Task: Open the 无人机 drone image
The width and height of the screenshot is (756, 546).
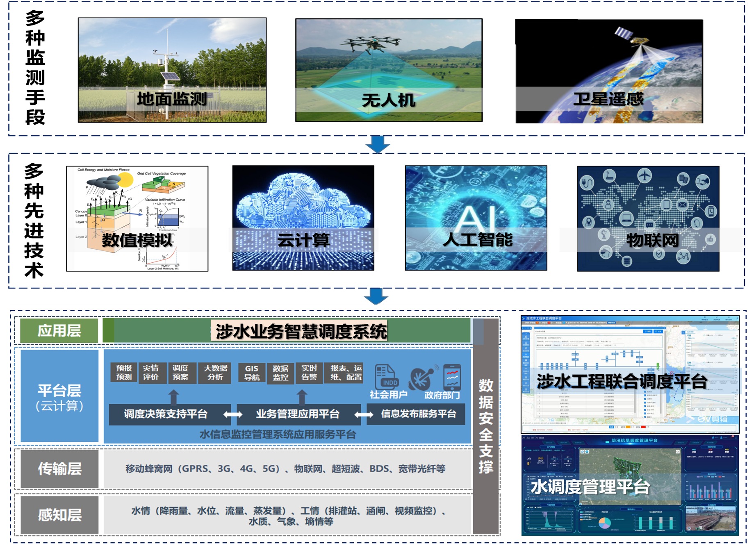Action: 389,70
